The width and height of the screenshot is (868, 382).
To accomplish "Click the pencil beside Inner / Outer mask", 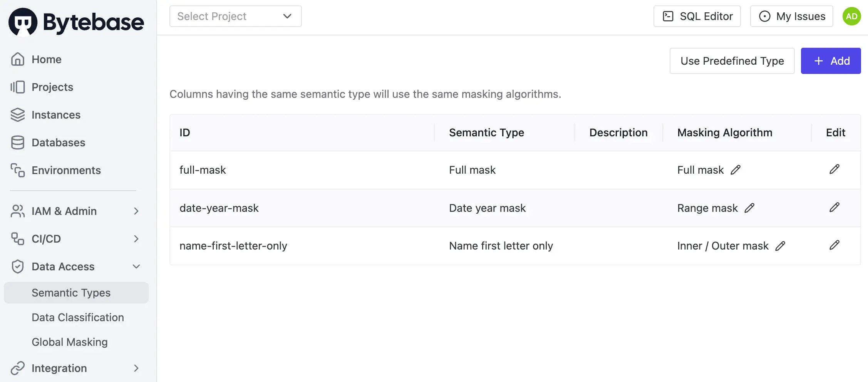I will 781,246.
